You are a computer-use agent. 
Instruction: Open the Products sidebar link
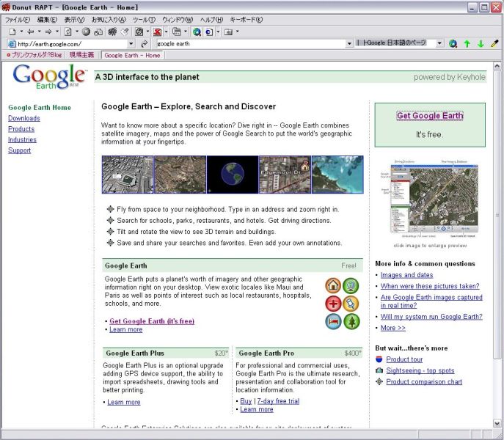[21, 129]
